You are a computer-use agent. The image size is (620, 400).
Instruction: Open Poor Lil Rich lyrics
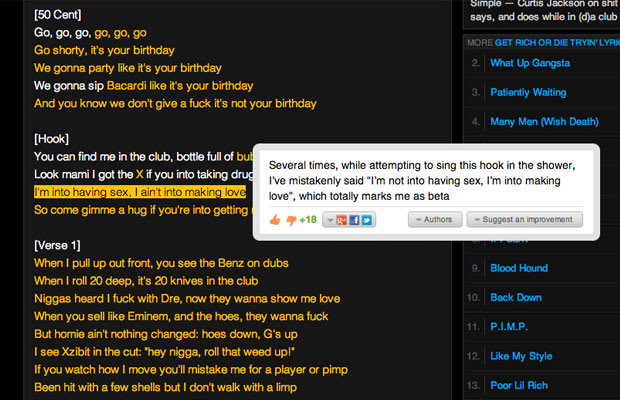[x=519, y=385]
